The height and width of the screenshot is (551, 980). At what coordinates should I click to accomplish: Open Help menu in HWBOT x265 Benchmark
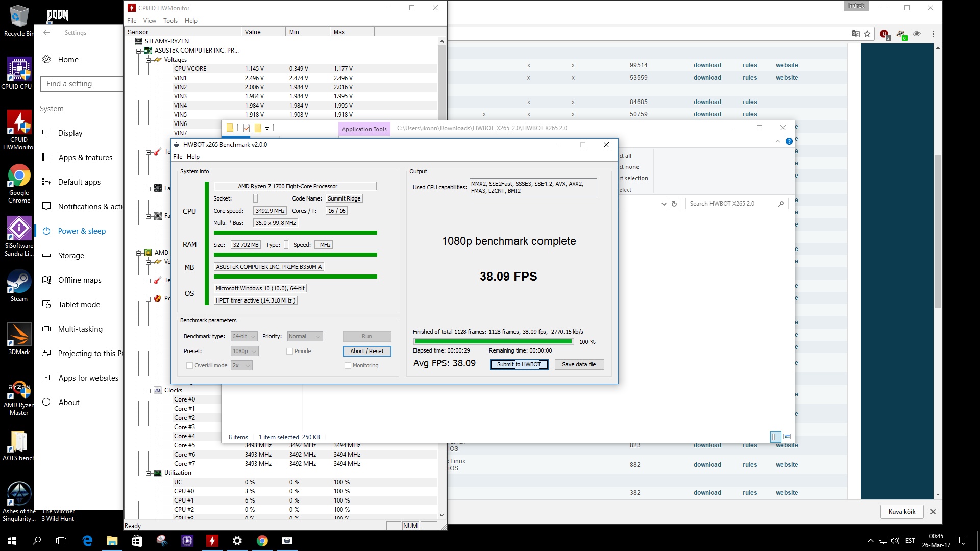tap(193, 157)
